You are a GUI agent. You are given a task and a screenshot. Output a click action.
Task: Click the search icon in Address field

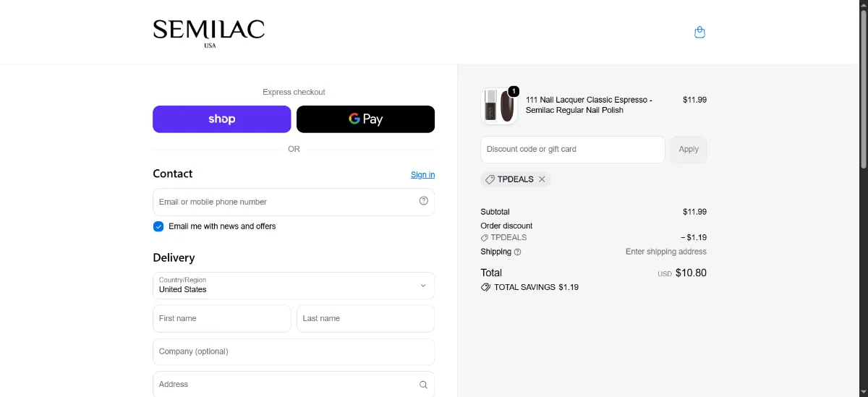click(424, 385)
